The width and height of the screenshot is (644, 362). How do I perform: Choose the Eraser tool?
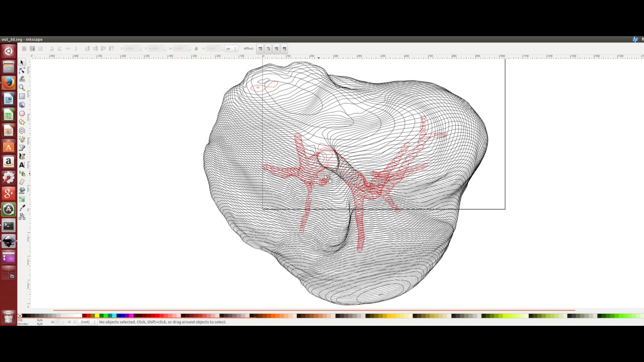[x=22, y=182]
